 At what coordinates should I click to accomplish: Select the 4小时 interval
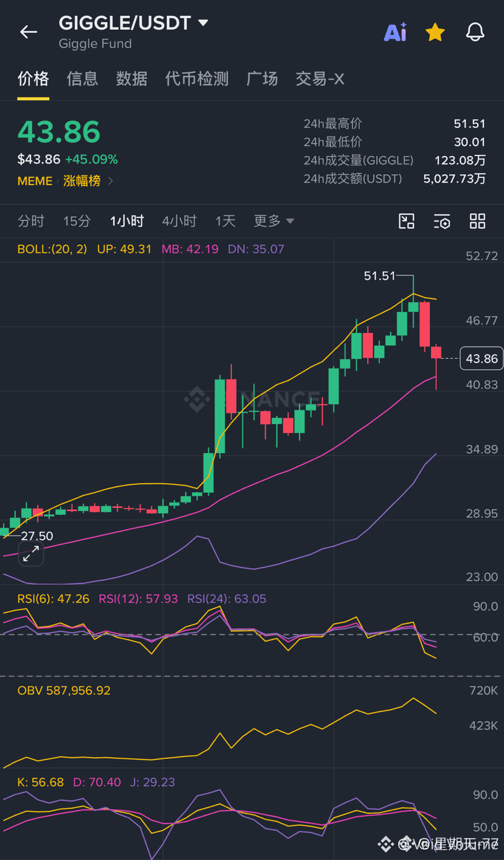point(179,221)
